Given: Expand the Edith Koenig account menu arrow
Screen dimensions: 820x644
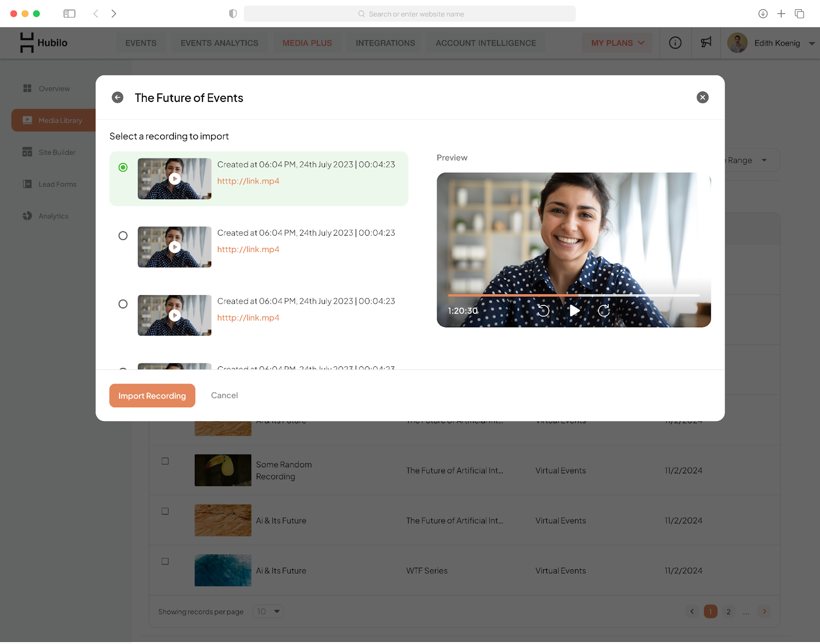Looking at the screenshot, I should pos(812,44).
